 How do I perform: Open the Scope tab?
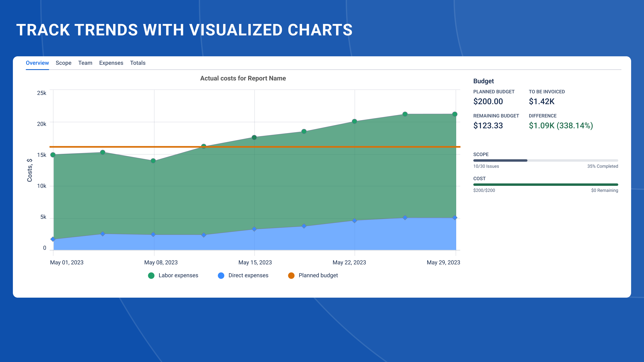click(x=63, y=63)
